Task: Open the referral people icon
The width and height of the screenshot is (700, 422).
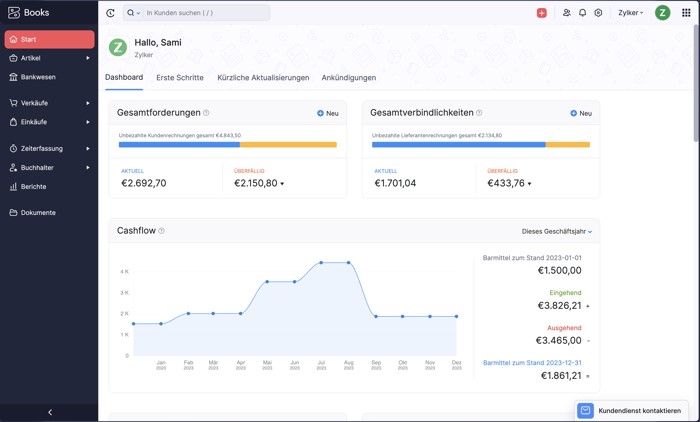Action: [567, 13]
